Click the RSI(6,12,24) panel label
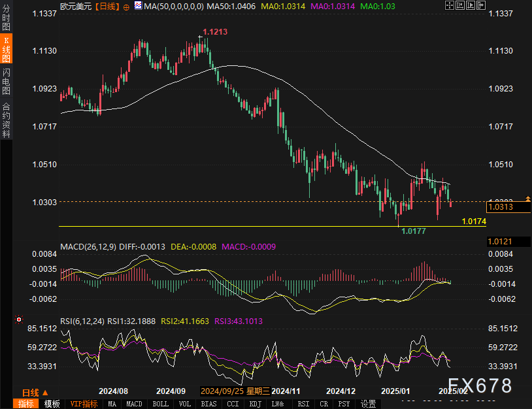 82,321
